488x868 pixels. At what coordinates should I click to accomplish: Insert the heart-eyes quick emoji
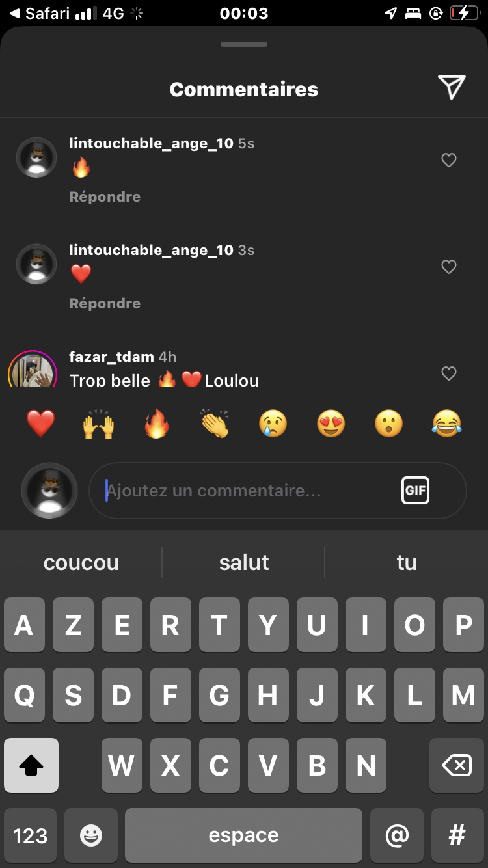tap(331, 424)
